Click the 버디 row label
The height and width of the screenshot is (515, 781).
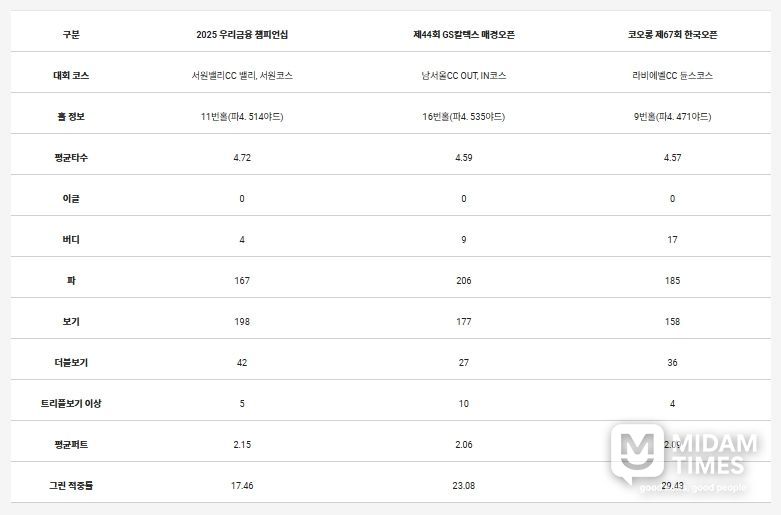(70, 239)
